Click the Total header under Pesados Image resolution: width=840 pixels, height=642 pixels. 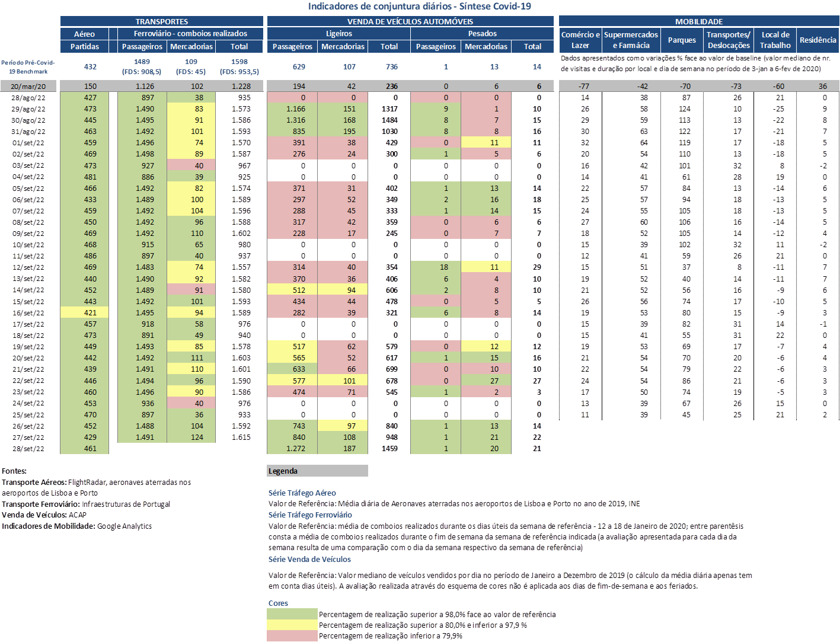[x=532, y=46]
